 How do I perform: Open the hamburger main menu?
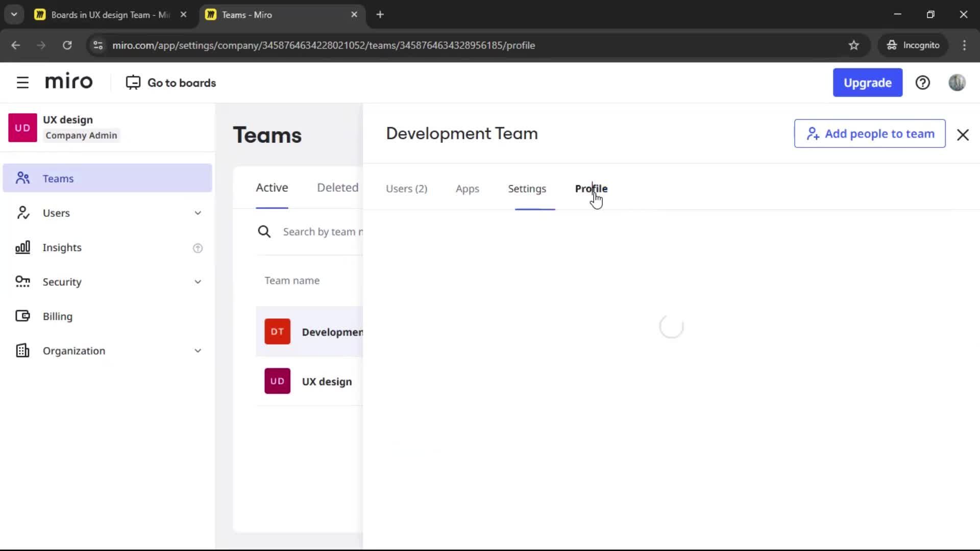tap(22, 83)
